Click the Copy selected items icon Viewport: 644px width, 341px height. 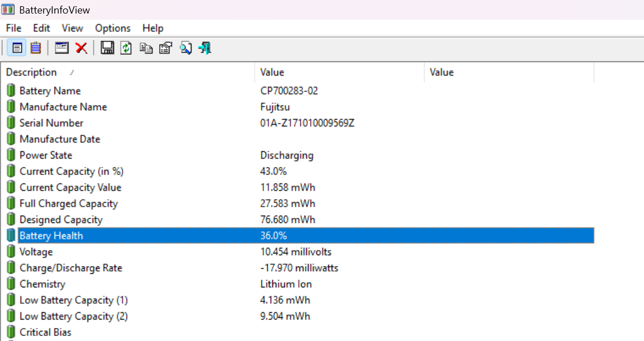146,48
